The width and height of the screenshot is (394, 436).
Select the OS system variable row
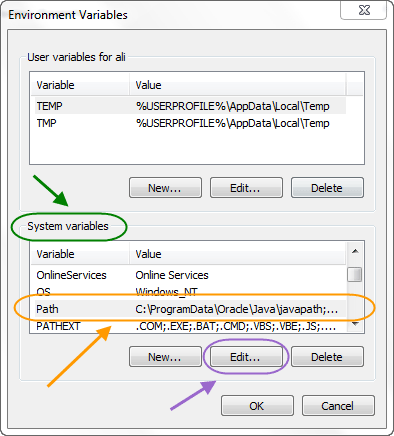[189, 292]
